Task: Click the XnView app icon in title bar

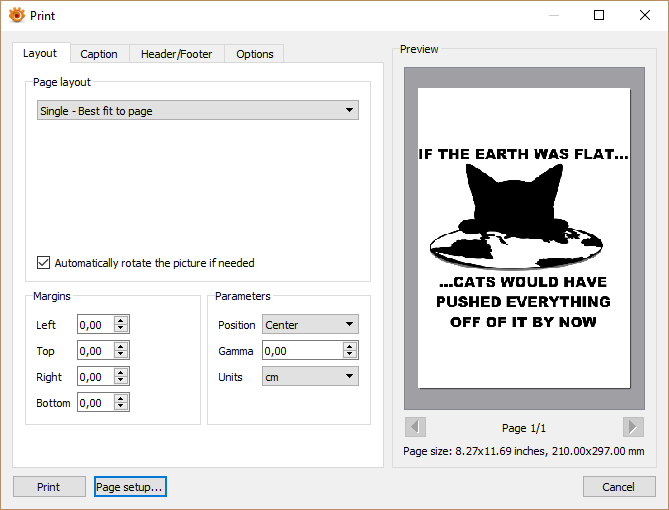Action: pyautogui.click(x=17, y=15)
